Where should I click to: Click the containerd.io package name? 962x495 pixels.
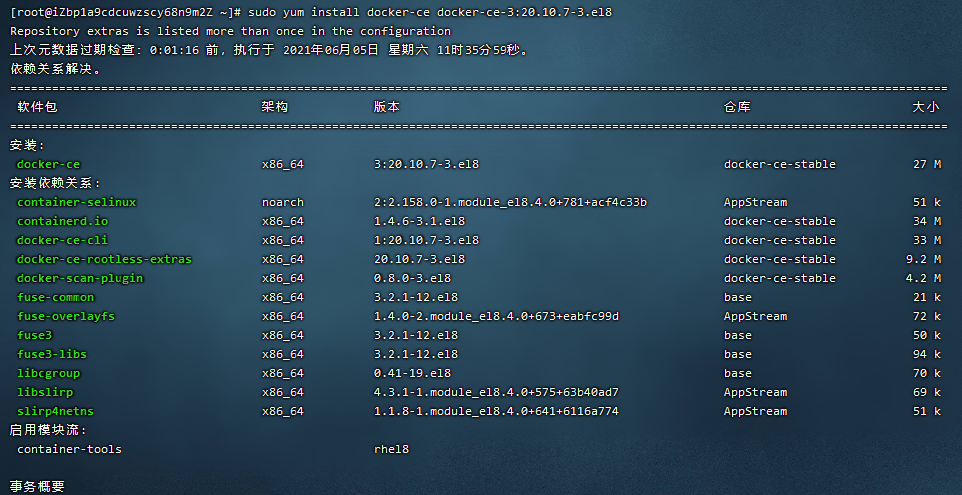[63, 221]
